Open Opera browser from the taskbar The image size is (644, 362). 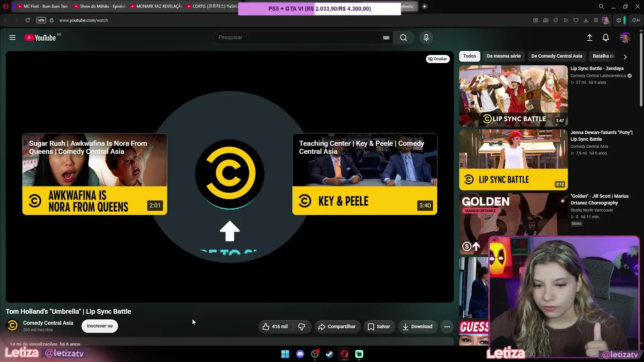coord(345,354)
